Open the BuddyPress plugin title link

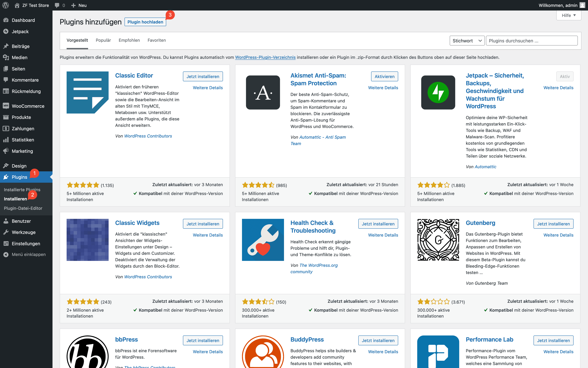[x=307, y=340]
